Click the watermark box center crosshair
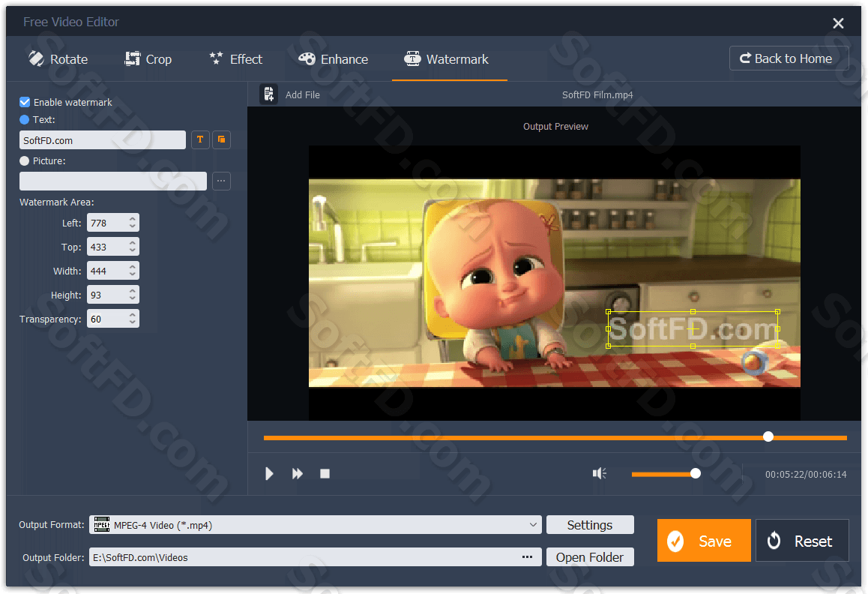 [693, 329]
